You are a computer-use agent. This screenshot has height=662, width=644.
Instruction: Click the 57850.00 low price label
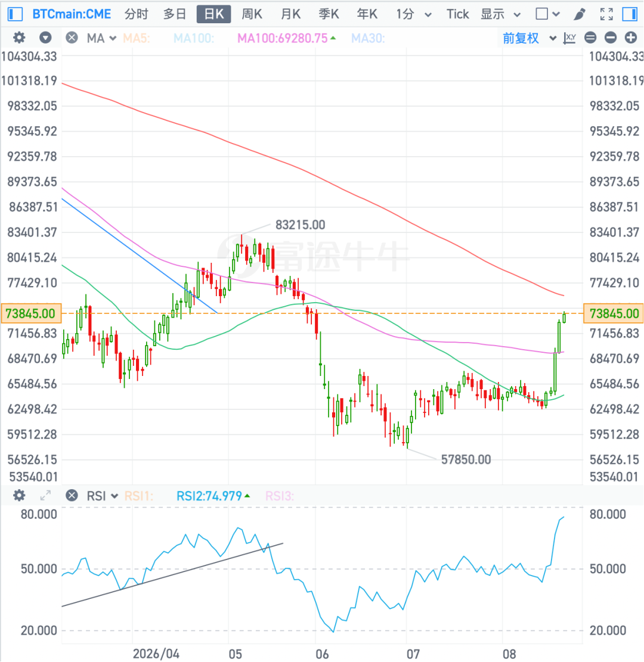pyautogui.click(x=466, y=459)
